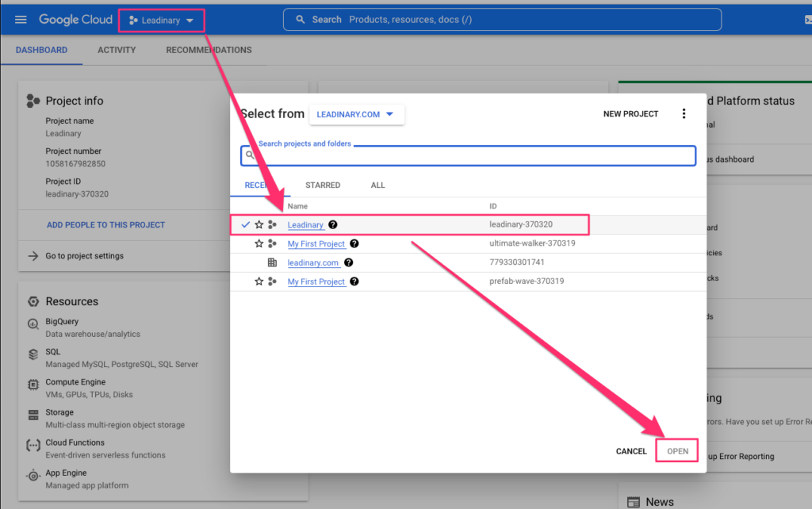Click the News panel icon
This screenshot has height=509, width=812.
tap(634, 502)
